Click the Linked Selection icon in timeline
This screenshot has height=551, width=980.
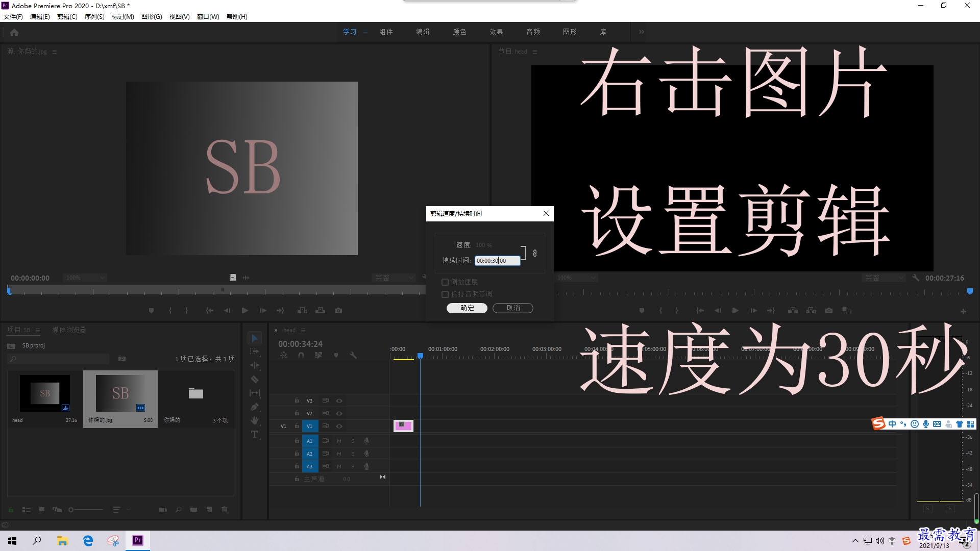click(x=318, y=355)
